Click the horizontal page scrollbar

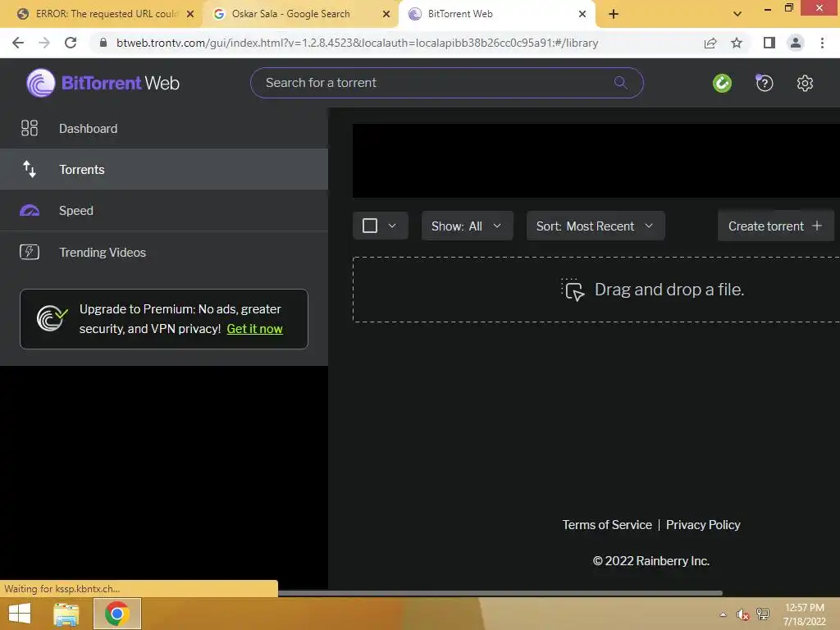pyautogui.click(x=500, y=593)
